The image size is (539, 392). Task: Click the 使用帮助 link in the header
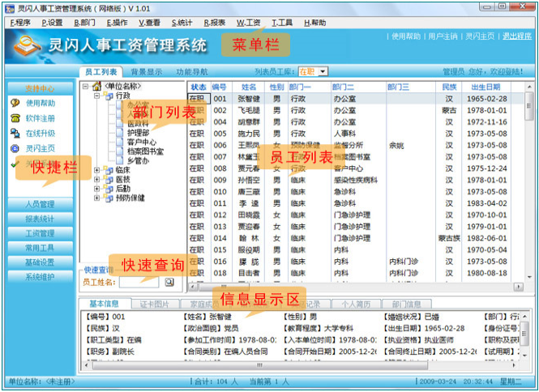coord(406,36)
